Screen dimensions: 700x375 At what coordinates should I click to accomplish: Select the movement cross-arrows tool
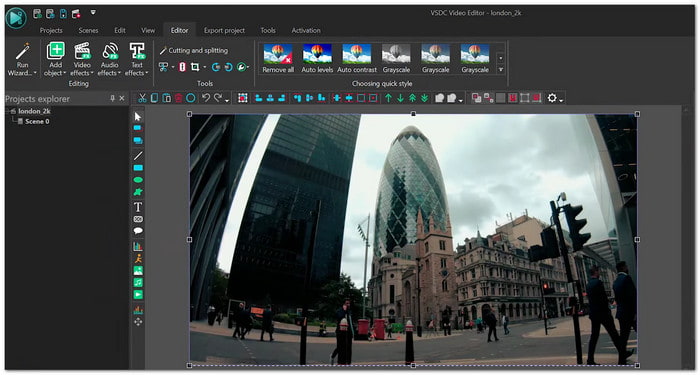pos(138,322)
